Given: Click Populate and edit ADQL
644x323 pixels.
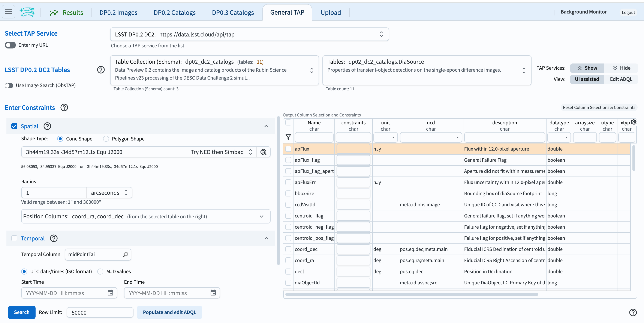Looking at the screenshot, I should click(169, 312).
